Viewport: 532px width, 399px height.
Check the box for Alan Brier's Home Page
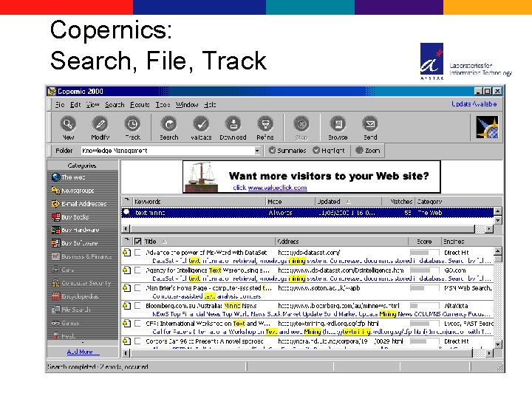pos(137,287)
